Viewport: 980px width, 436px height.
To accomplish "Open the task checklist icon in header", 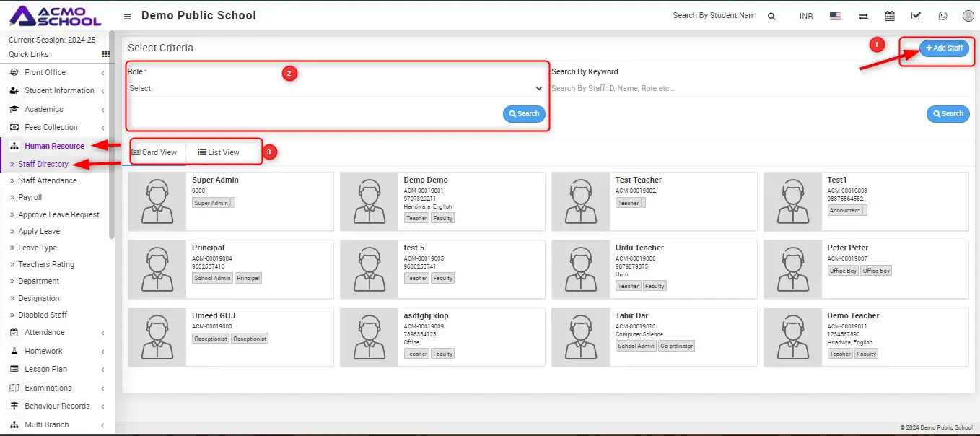I will point(916,16).
